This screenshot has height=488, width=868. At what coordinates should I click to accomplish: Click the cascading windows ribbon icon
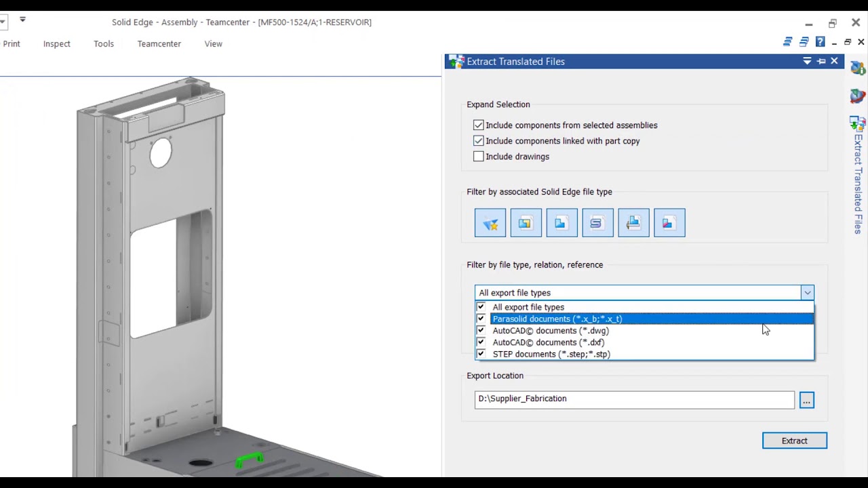(804, 42)
